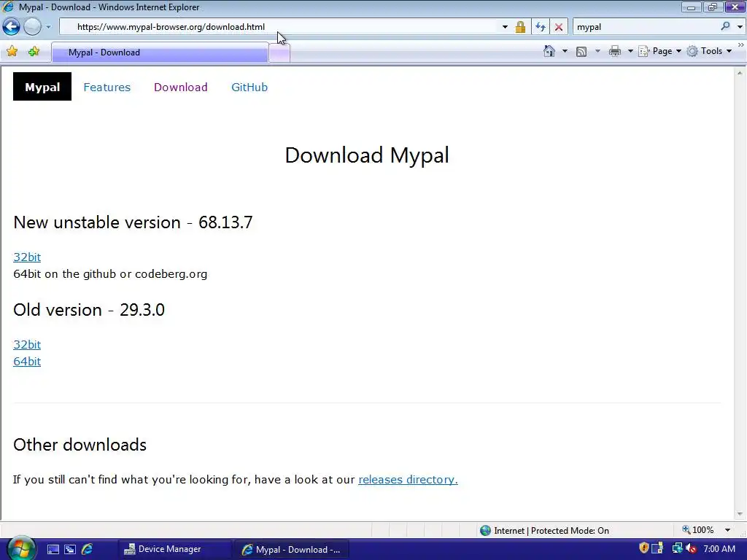Open the GitHub nav link
This screenshot has width=747, height=560.
(x=249, y=87)
